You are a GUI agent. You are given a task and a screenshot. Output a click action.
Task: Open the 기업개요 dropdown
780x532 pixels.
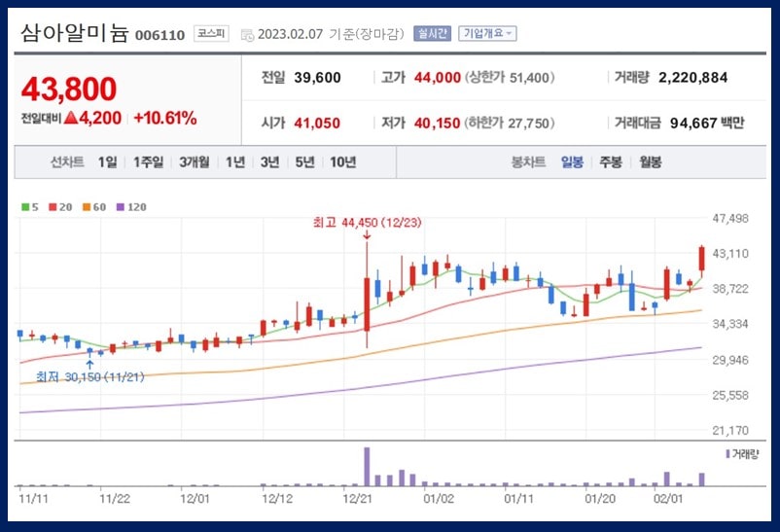487,33
